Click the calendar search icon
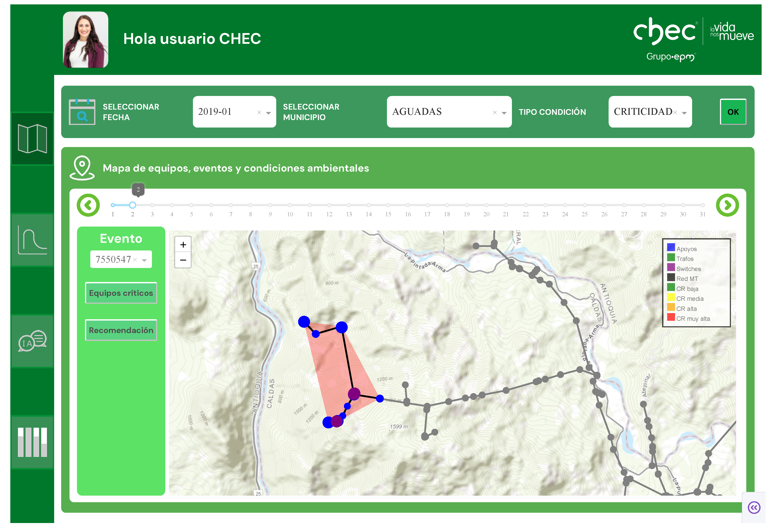The height and width of the screenshot is (532, 775). [82, 112]
